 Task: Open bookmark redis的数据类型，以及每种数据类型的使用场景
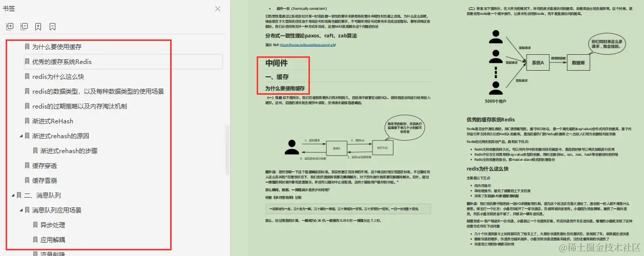pos(98,91)
